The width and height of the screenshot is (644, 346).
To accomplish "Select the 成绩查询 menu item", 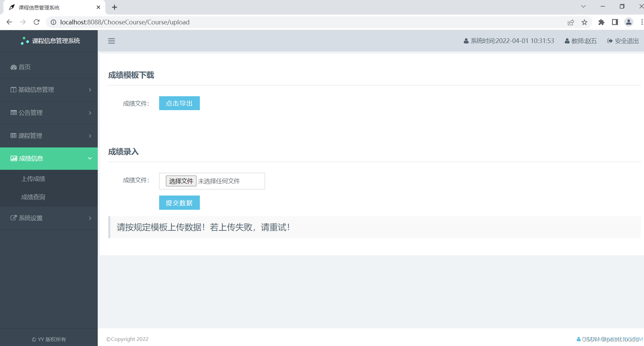I will click(33, 197).
